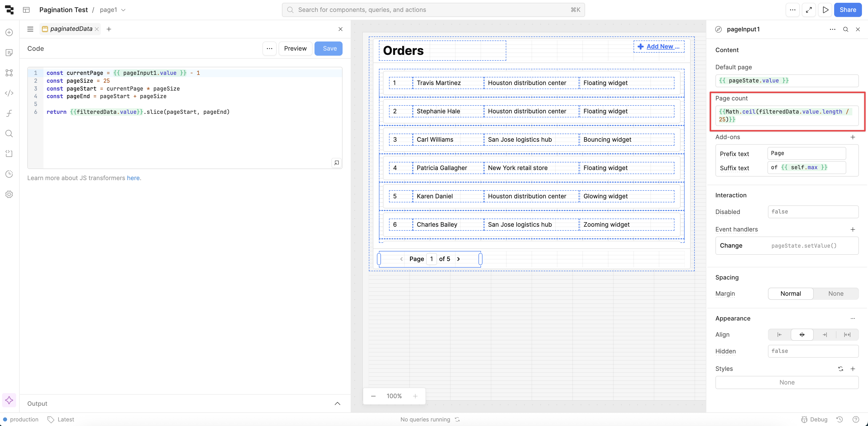Click the fullscreen expand arrows icon
868x426 pixels.
(x=809, y=10)
